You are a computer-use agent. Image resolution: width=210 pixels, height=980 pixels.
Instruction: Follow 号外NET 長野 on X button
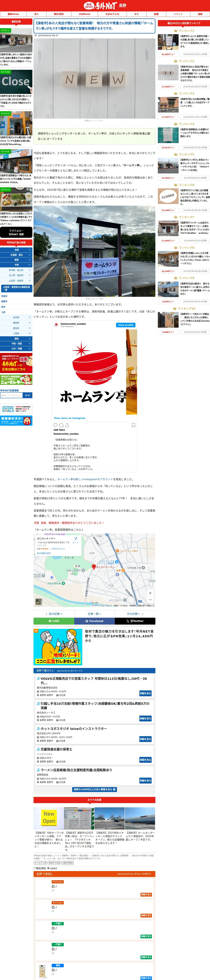pyautogui.click(x=16, y=232)
